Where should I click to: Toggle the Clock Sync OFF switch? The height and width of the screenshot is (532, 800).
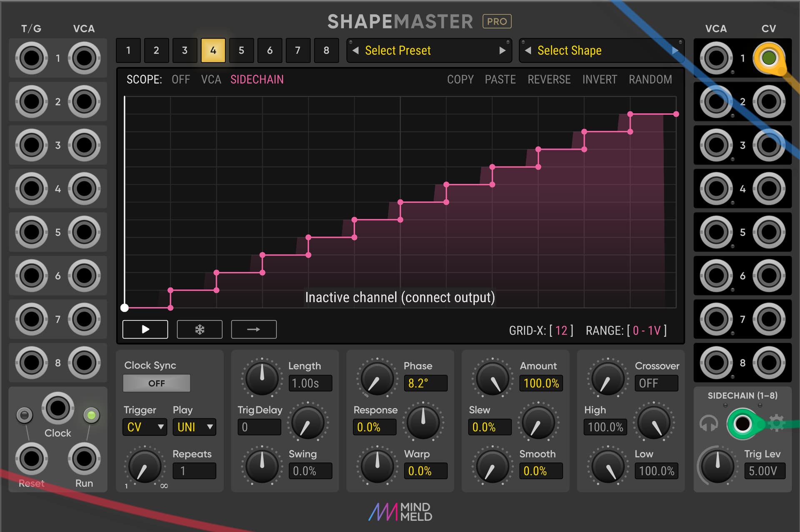(x=157, y=383)
